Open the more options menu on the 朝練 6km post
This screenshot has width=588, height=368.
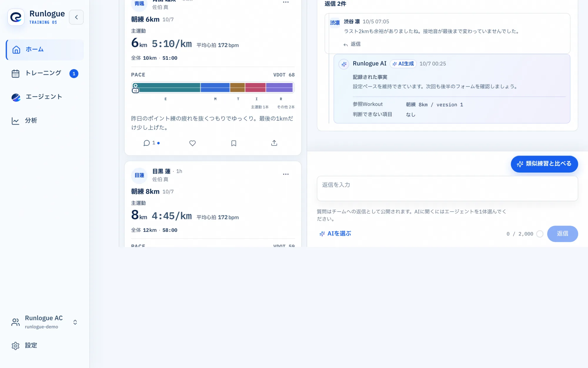coord(286,2)
